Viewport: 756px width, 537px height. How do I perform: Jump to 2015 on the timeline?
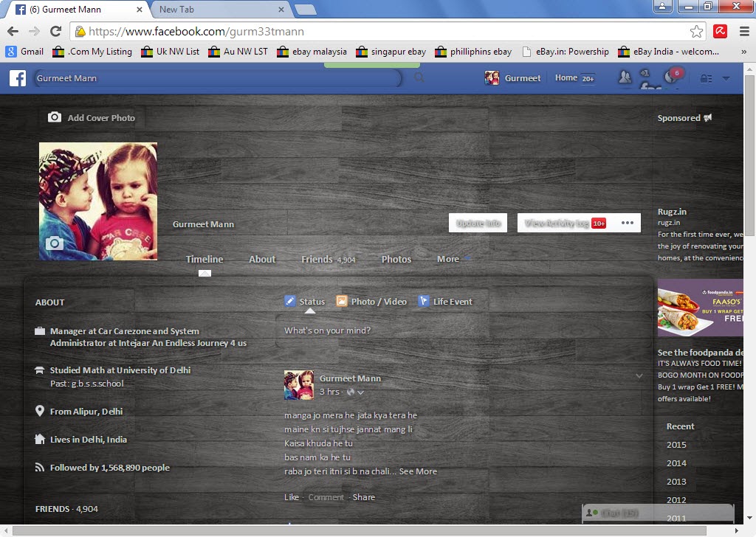(676, 445)
